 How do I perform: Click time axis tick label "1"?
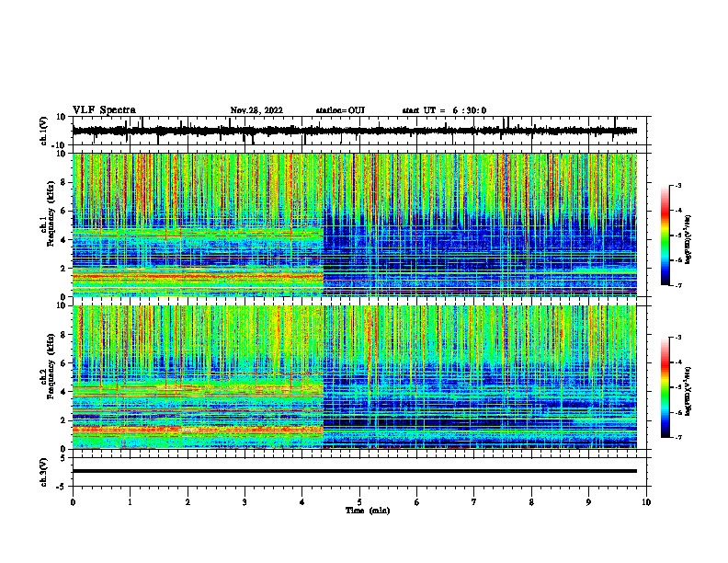[x=130, y=502]
